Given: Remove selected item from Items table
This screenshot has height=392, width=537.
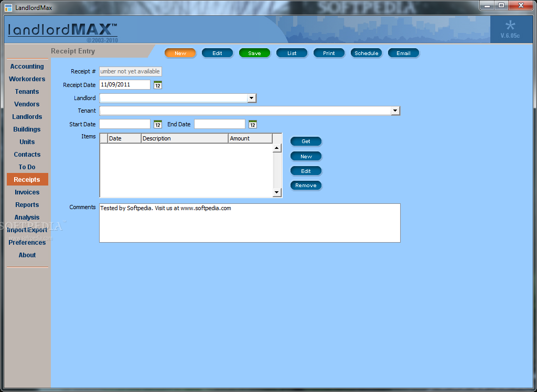Looking at the screenshot, I should click(306, 186).
